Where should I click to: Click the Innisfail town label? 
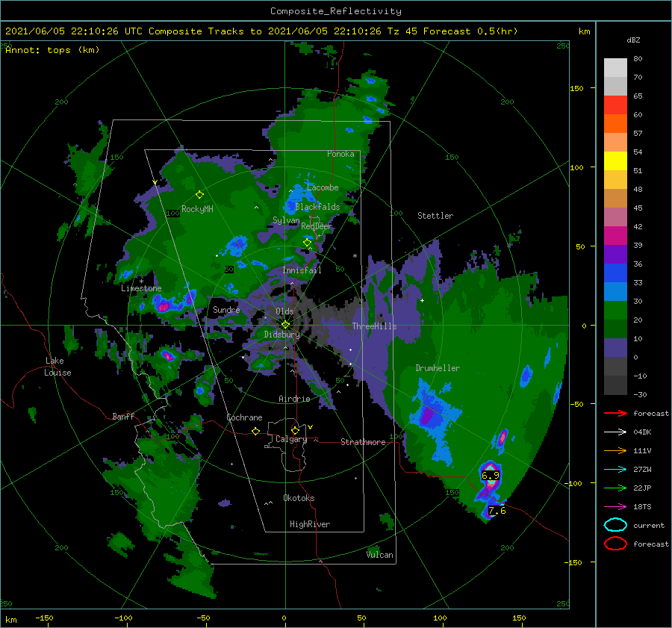(x=302, y=270)
